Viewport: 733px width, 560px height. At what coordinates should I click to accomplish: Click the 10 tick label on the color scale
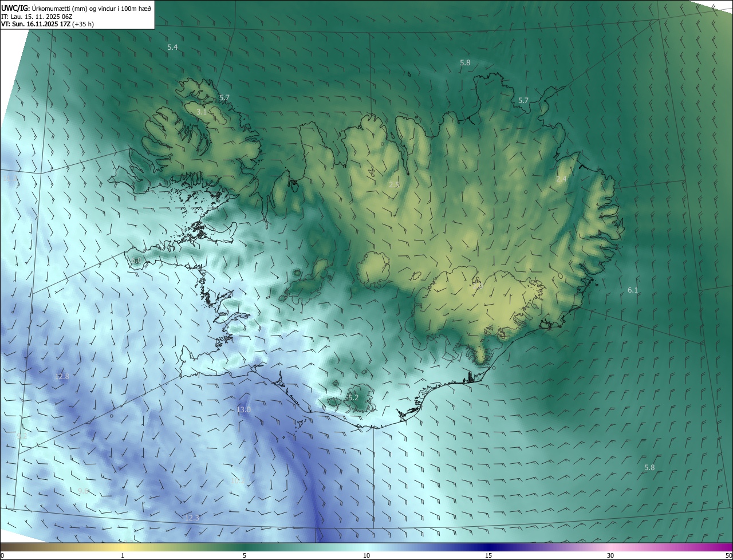click(366, 555)
